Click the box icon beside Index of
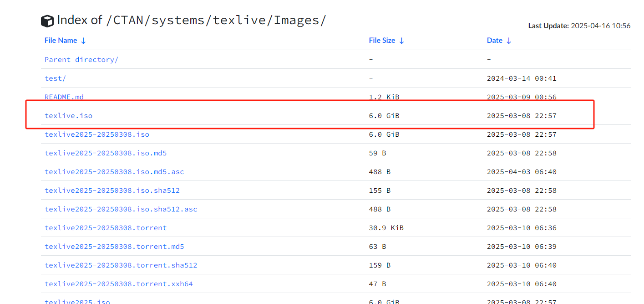Image resolution: width=644 pixels, height=304 pixels. (47, 21)
